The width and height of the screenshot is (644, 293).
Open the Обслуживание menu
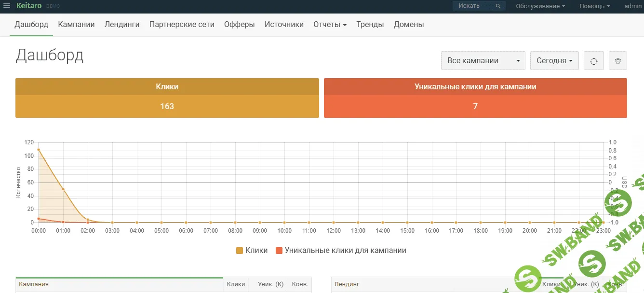540,6
